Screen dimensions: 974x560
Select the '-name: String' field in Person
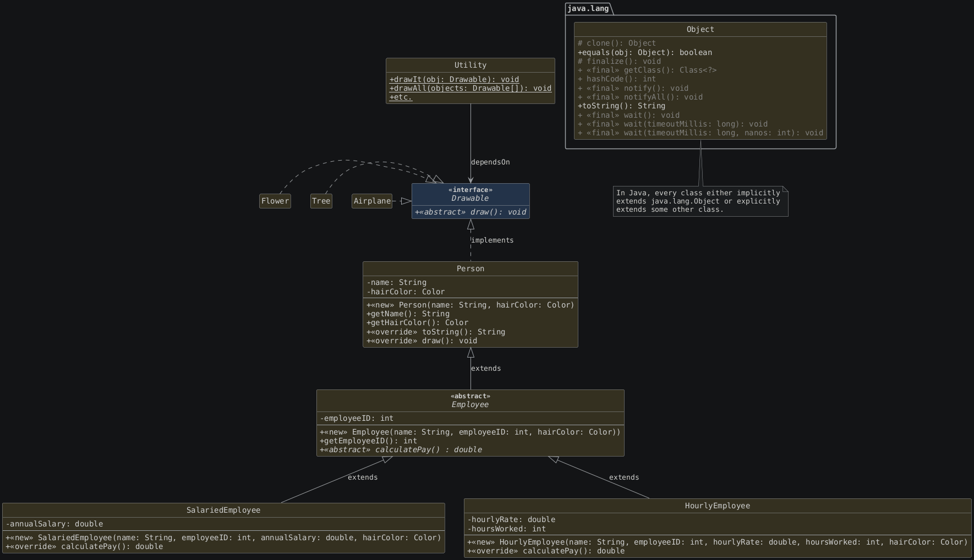click(396, 282)
